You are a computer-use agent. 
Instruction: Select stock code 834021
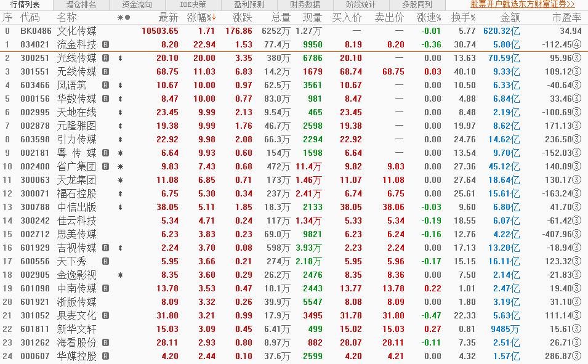[x=35, y=45]
